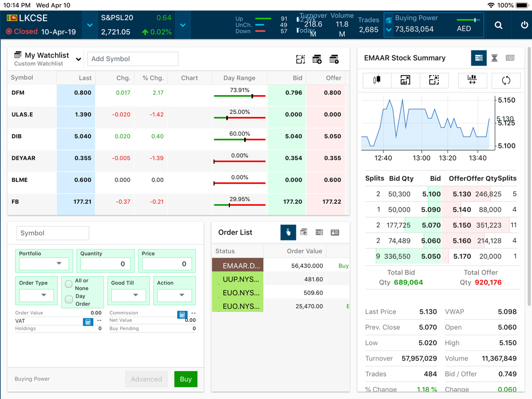Open the search magnifier icon
532x399 pixels.
pos(498,25)
